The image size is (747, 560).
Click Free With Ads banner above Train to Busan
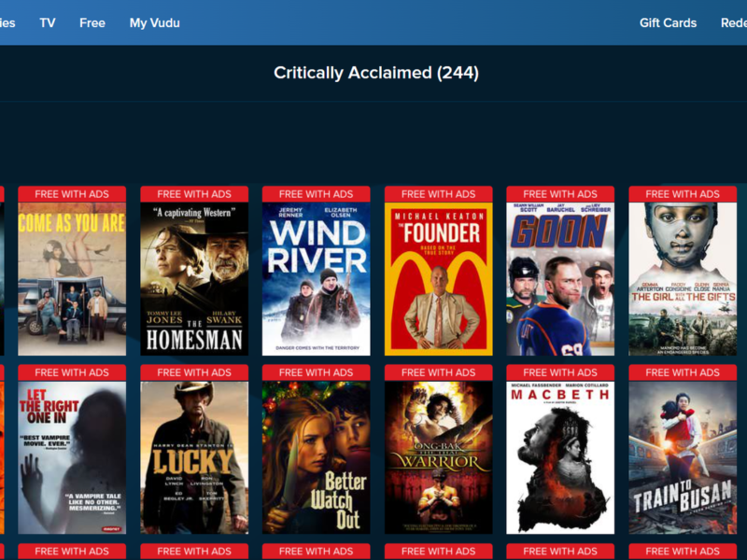click(x=683, y=372)
